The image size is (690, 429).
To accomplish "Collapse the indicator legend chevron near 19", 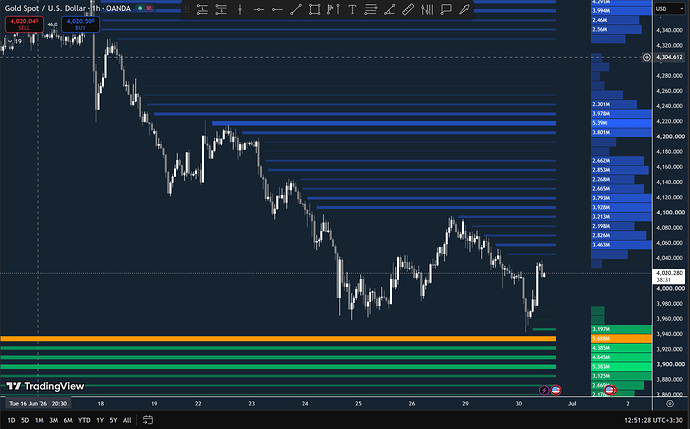I will pos(9,41).
